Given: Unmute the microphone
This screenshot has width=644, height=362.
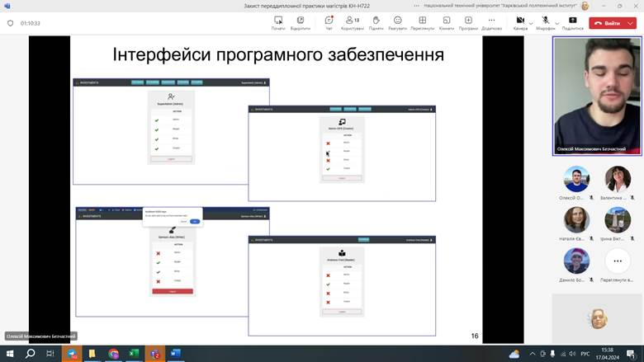Looking at the screenshot, I should [x=545, y=21].
